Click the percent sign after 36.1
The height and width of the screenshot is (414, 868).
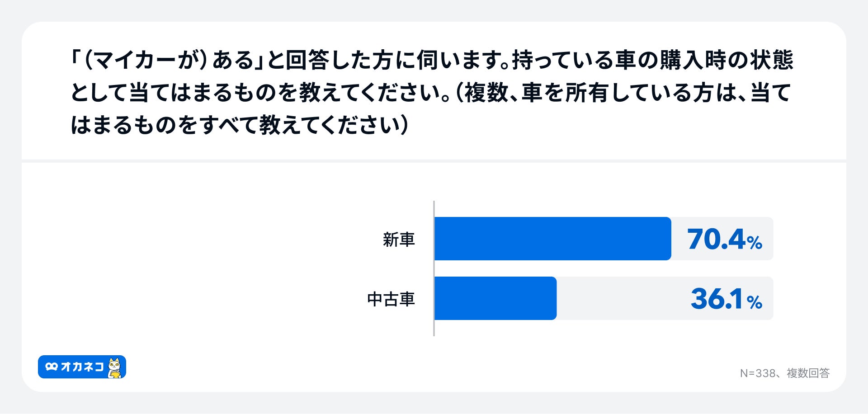click(754, 302)
